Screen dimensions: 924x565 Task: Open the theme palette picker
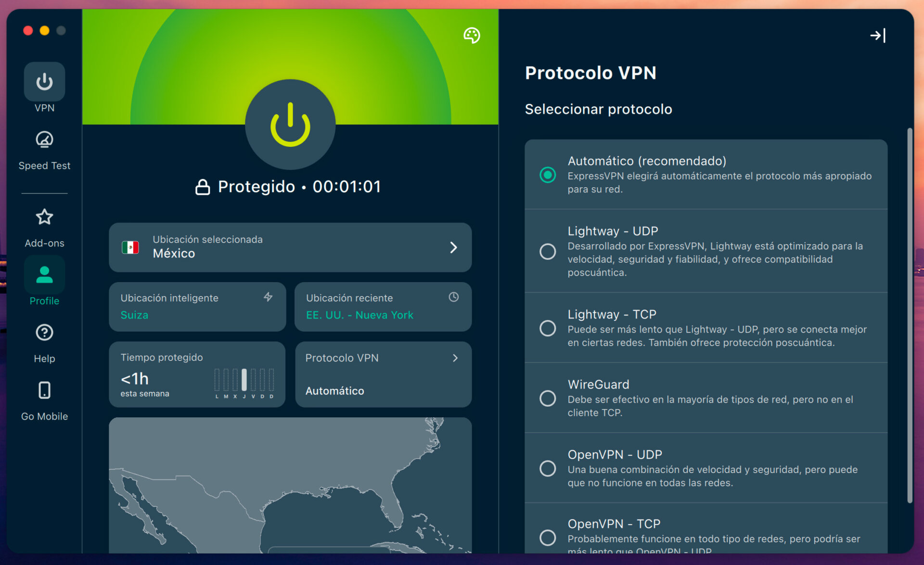pos(471,35)
